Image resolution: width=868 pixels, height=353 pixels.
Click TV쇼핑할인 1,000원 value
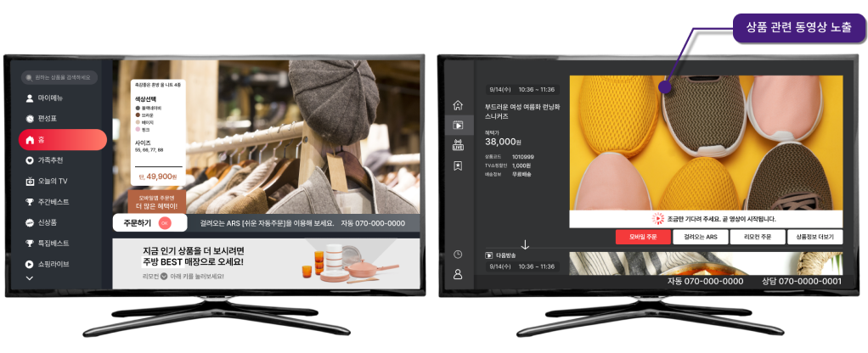(521, 165)
